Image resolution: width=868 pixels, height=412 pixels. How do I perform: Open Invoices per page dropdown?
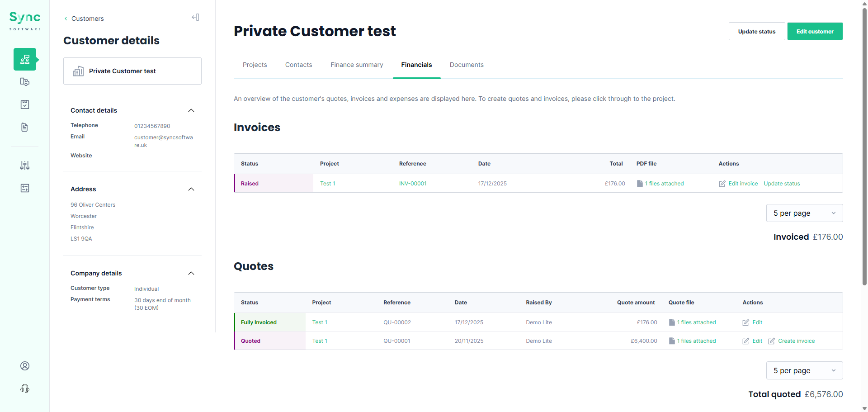pyautogui.click(x=804, y=213)
